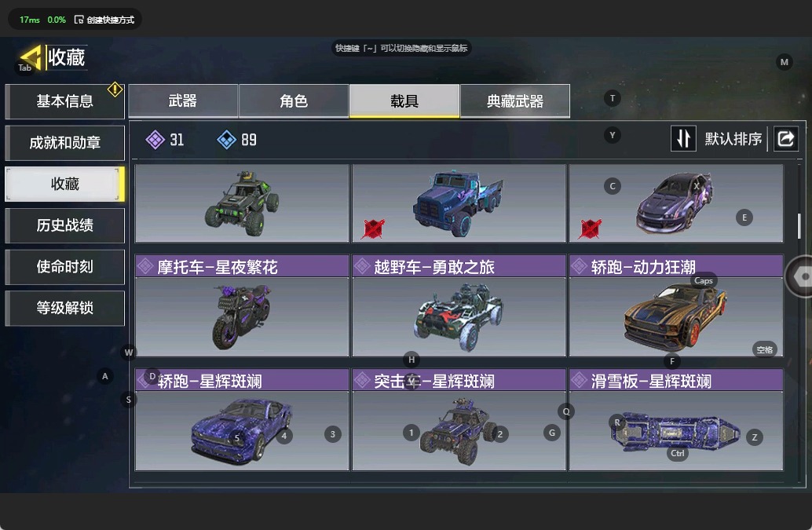This screenshot has height=530, width=812.
Task: Click the purple diamond currency icon
Action: (x=155, y=140)
